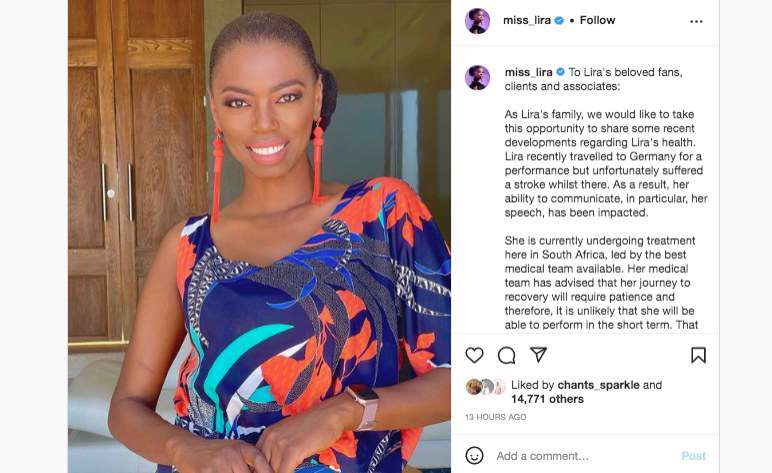Click Post to submit comment

coord(693,456)
